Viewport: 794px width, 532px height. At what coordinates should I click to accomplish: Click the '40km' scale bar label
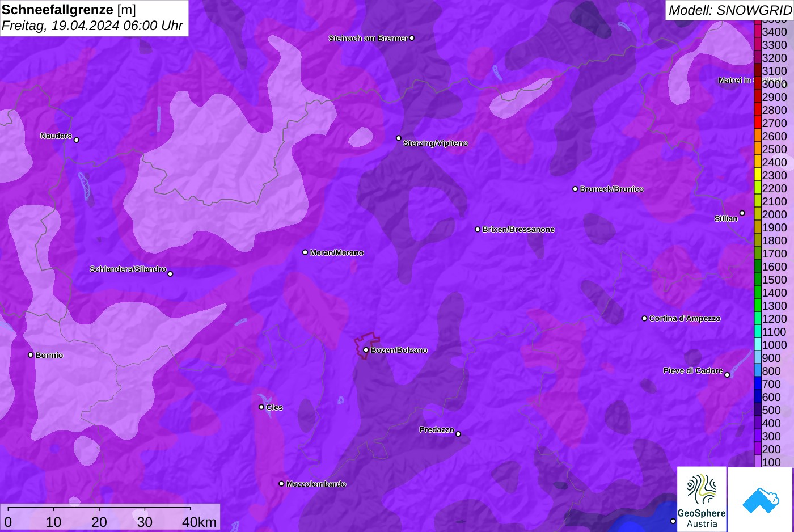[199, 522]
